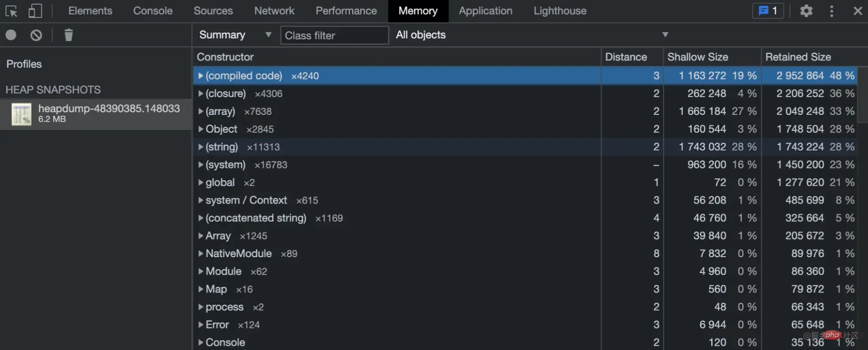Viewport: 868px width, 350px height.
Task: Select the heapdump-48390385.148033 snapshot thumbnail
Action: click(x=21, y=114)
